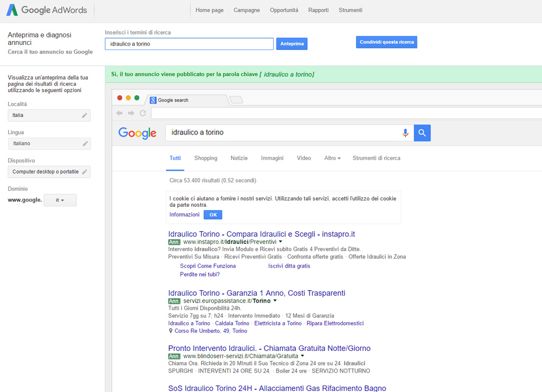Open the Home page menu
The width and height of the screenshot is (542, 392).
click(209, 10)
